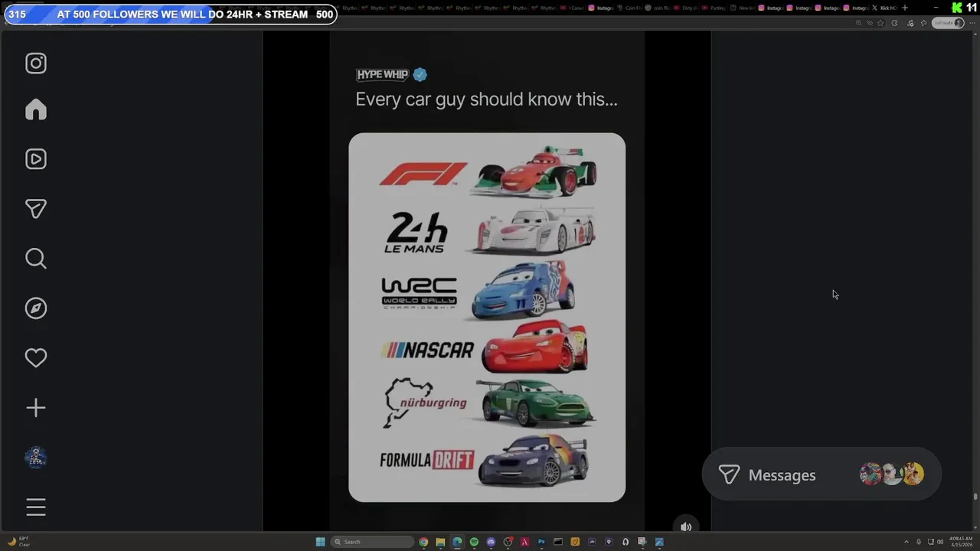Open Adobe Acrobat from taskbar
Viewport: 980px width, 551px height.
coord(525,542)
